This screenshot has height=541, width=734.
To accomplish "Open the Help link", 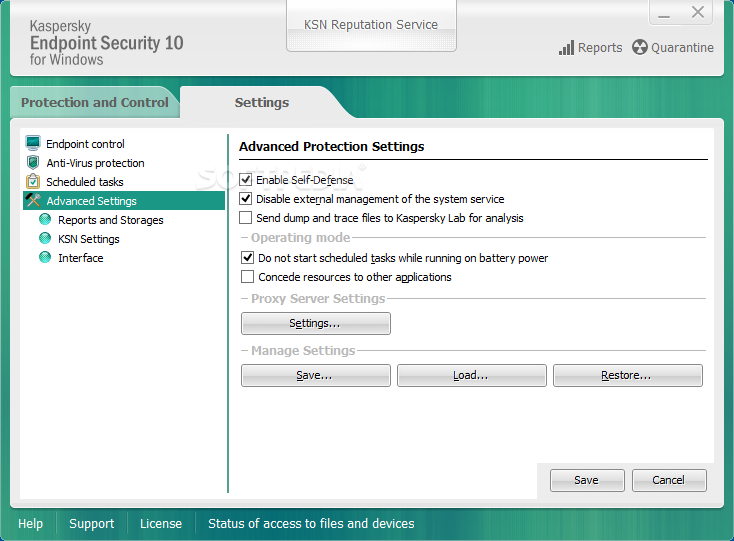I will tap(30, 524).
